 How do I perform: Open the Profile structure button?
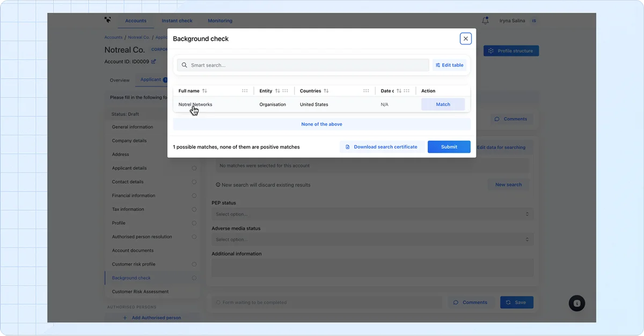click(x=511, y=51)
